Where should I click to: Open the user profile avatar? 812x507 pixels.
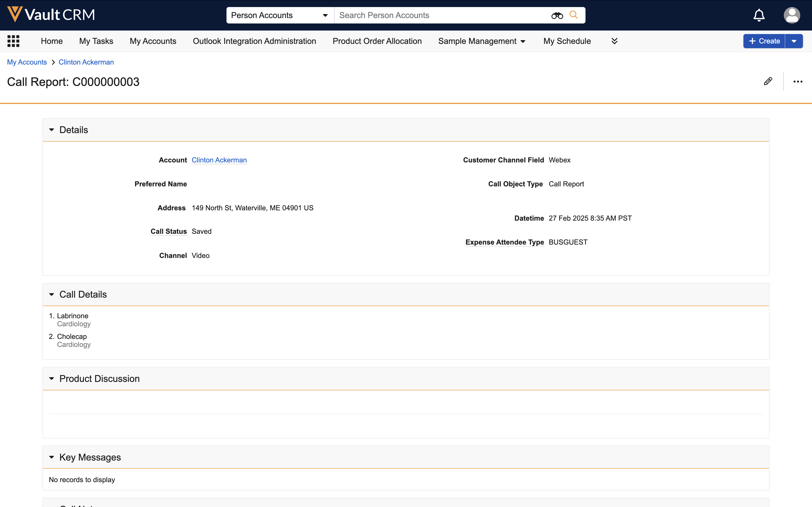tap(792, 15)
